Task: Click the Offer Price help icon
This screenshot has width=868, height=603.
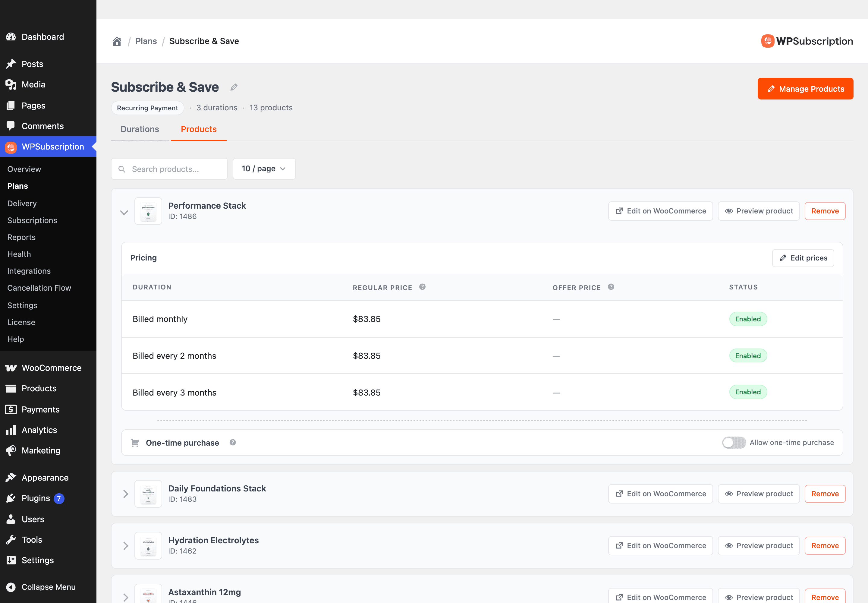Action: pos(611,287)
